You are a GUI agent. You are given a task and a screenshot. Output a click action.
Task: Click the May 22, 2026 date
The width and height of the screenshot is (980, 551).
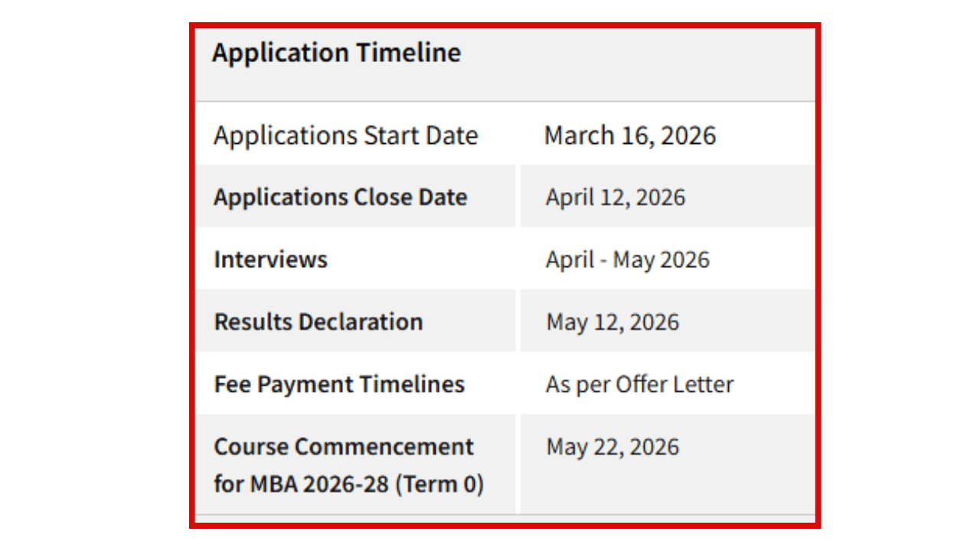[612, 447]
